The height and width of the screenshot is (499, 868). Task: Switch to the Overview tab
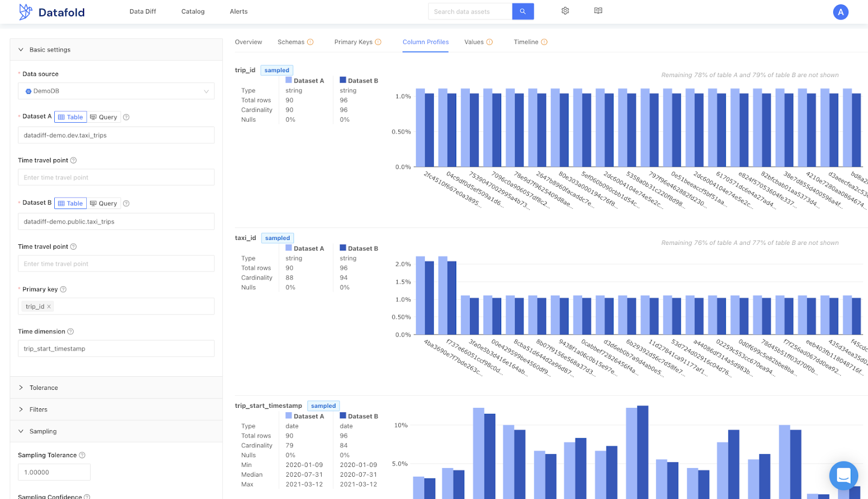[x=248, y=42]
